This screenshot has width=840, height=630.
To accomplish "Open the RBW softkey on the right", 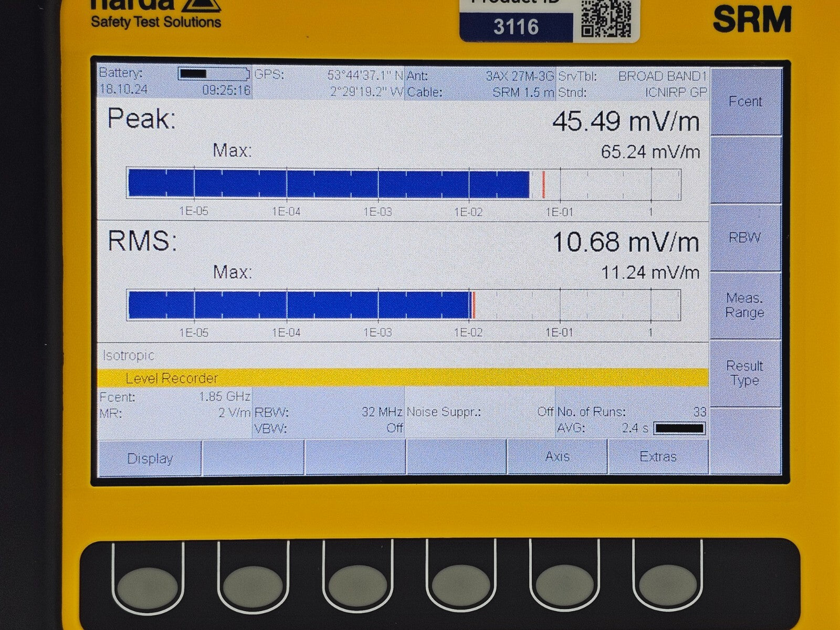I will pos(744,238).
